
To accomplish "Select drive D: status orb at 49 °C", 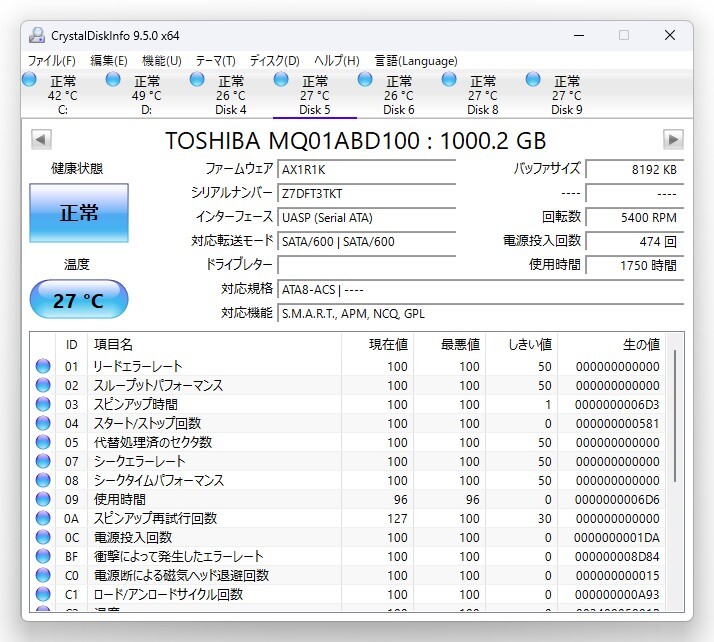I will point(113,79).
